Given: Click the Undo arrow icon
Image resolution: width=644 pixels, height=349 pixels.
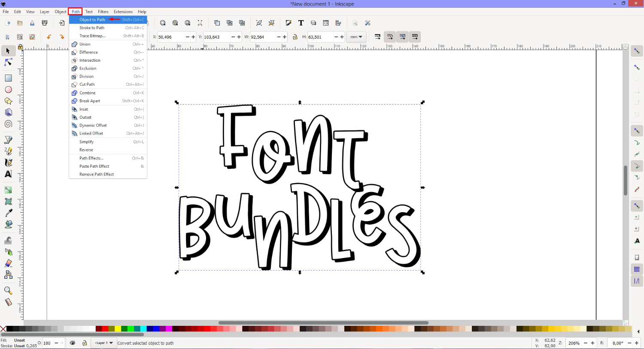Looking at the screenshot, I should click(49, 37).
